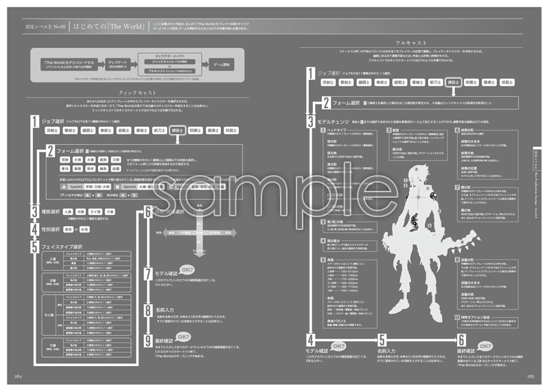The height and width of the screenshot is (392, 549).
Task: Select 撃剣士 job in Full Cast section
Action: [x=346, y=82]
